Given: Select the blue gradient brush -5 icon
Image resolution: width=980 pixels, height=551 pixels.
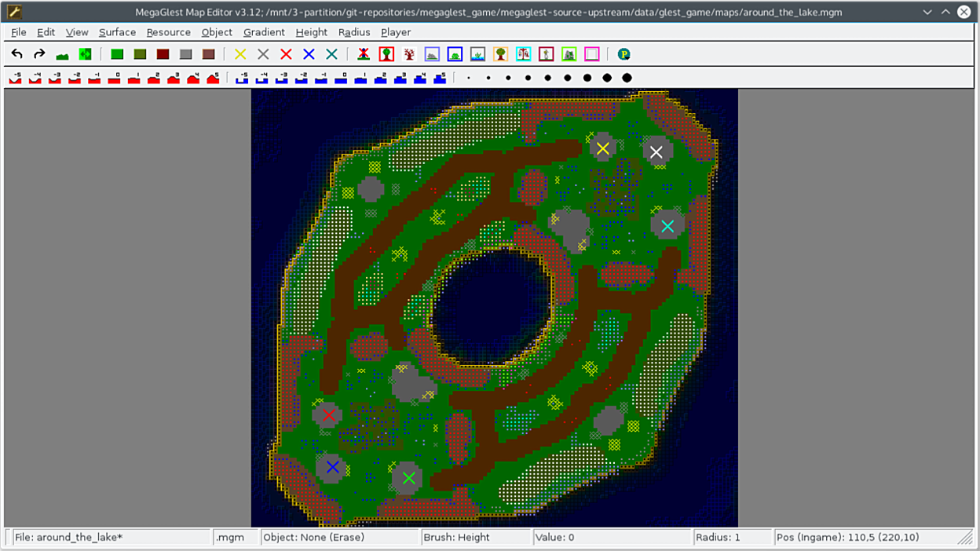Looking at the screenshot, I should (243, 78).
